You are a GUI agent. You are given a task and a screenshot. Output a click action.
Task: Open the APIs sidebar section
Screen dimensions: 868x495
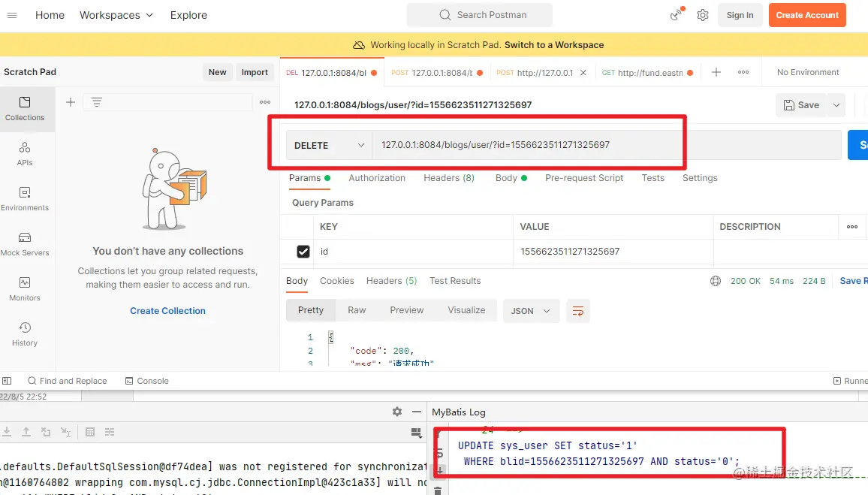25,154
